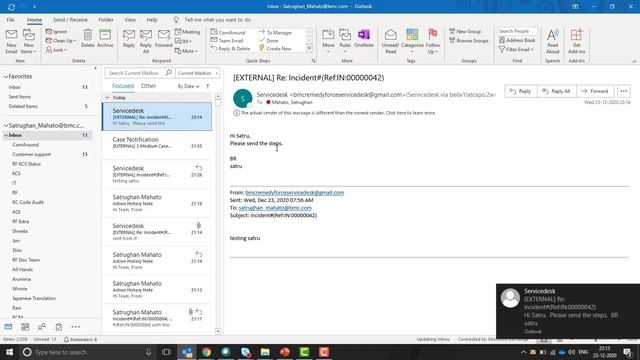
Task: Open the Junk dropdown
Action: 56,49
